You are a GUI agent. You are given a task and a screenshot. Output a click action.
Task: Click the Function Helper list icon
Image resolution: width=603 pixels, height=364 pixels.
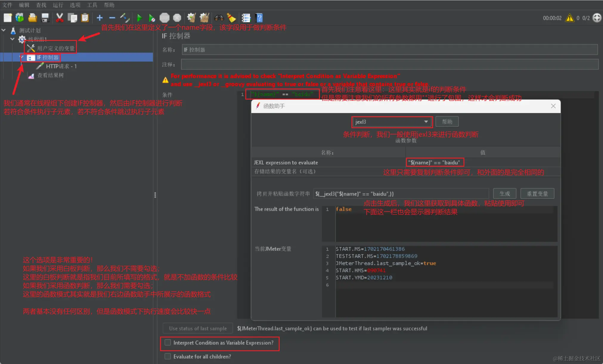(x=246, y=18)
